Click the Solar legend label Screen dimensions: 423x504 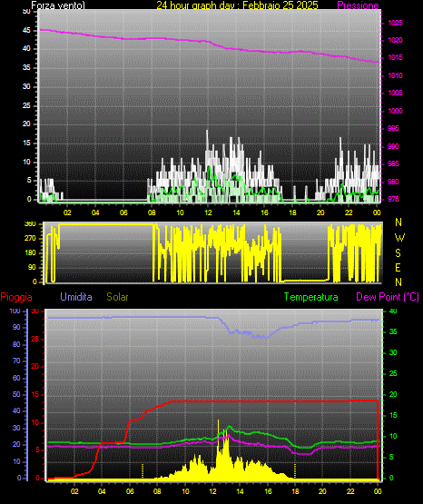(x=117, y=297)
